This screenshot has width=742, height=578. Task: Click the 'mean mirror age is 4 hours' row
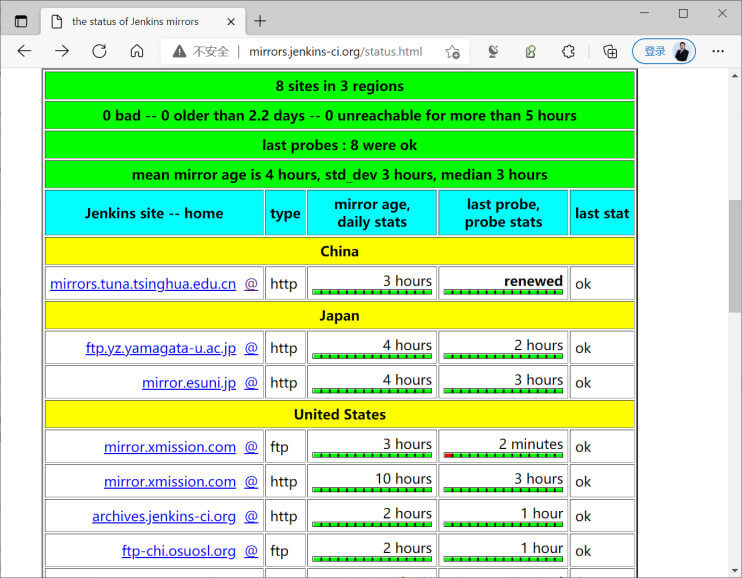[x=340, y=175]
